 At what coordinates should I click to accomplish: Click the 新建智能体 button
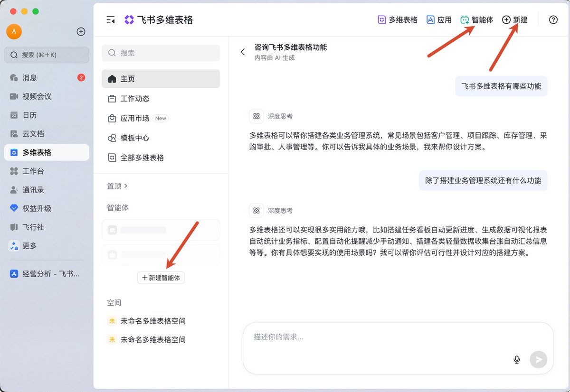point(161,278)
